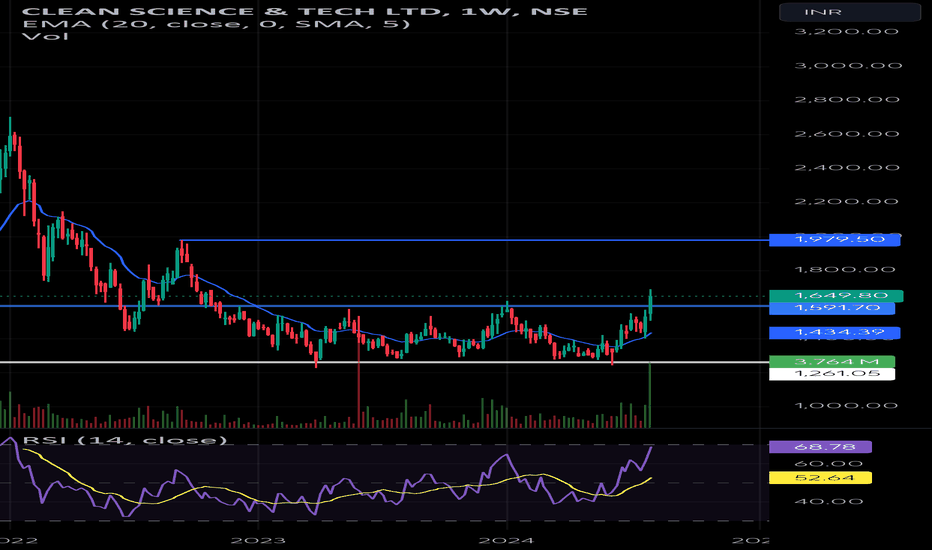Image resolution: width=932 pixels, height=550 pixels.
Task: Click the 2,800.00 price axis label
Action: click(x=847, y=99)
